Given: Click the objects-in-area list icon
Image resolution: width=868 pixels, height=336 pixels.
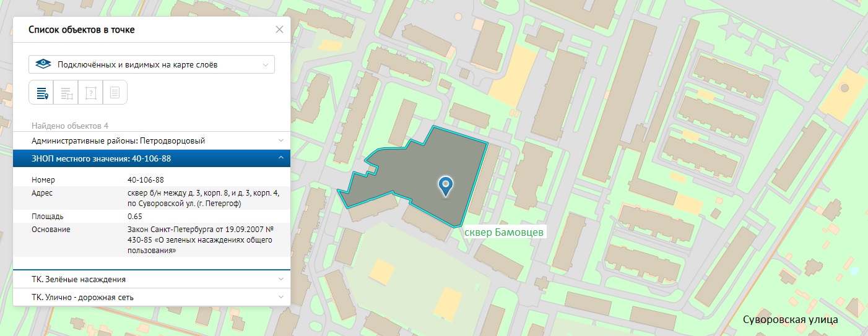Looking at the screenshot, I should [x=66, y=93].
